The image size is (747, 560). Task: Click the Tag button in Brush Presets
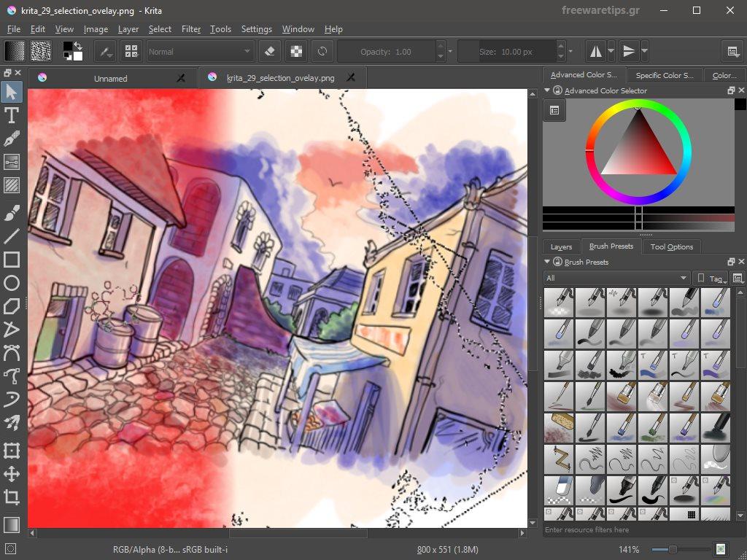coord(710,278)
